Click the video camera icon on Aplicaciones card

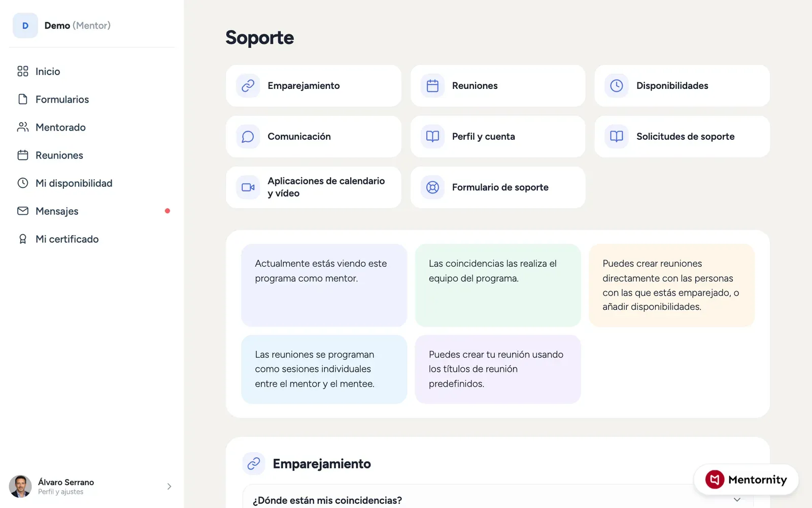click(x=248, y=187)
